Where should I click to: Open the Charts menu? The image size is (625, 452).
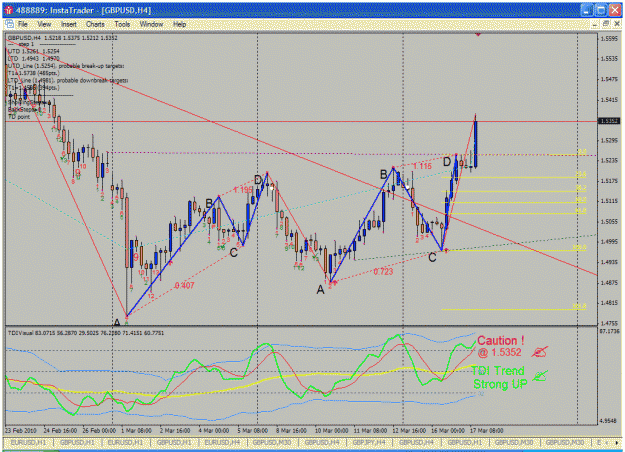click(x=95, y=24)
